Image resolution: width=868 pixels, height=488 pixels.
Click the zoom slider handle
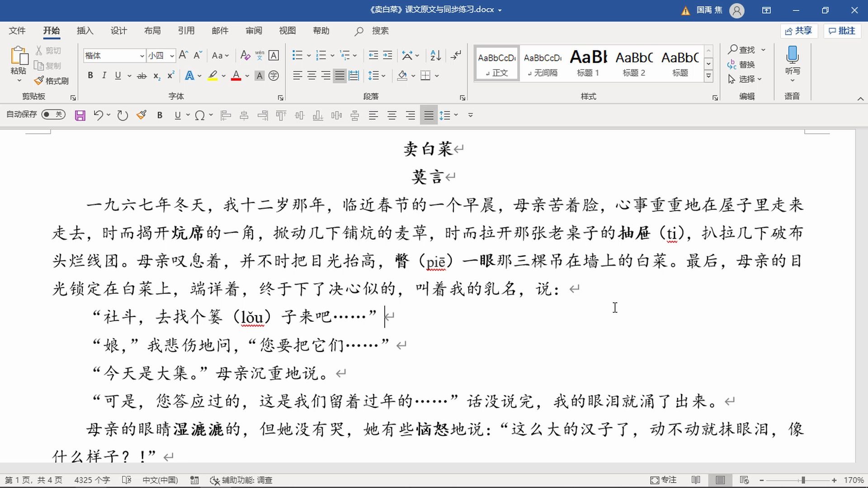(x=803, y=480)
